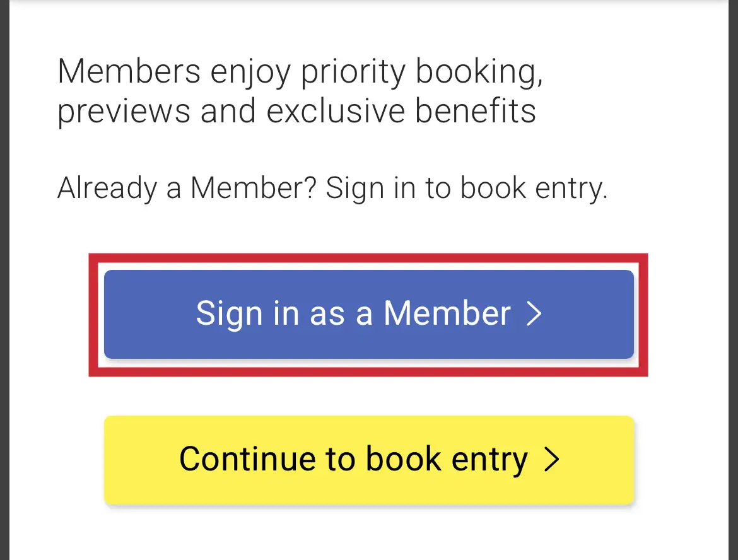Viewport: 738px width, 560px height.
Task: Click 'Sign in to book entry.' sentence
Action: point(467,188)
